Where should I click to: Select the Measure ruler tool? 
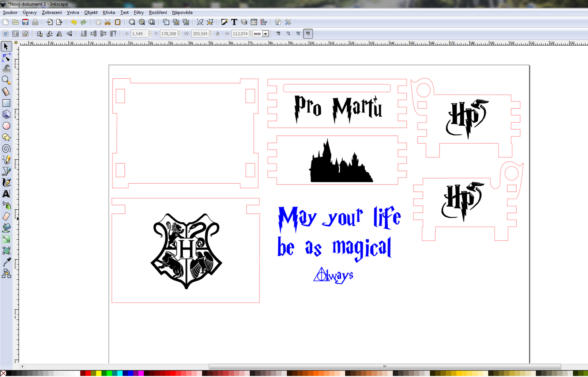point(6,91)
